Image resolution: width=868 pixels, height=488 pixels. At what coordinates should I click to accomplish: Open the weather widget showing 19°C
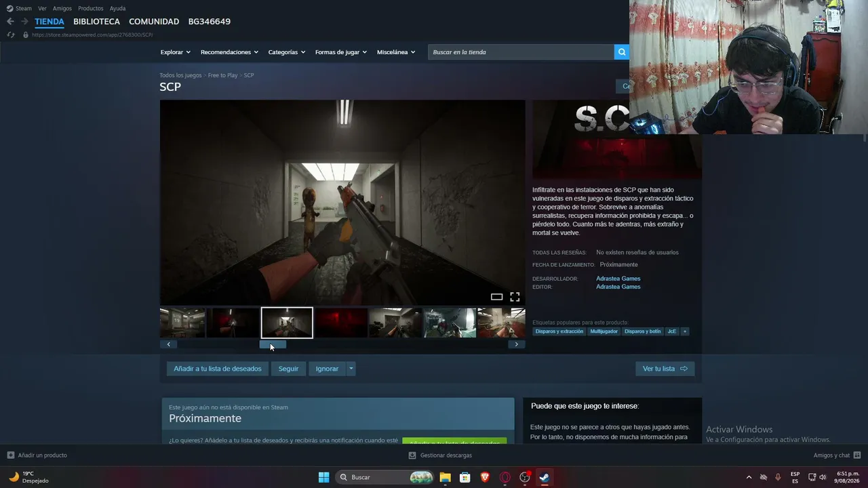click(28, 477)
